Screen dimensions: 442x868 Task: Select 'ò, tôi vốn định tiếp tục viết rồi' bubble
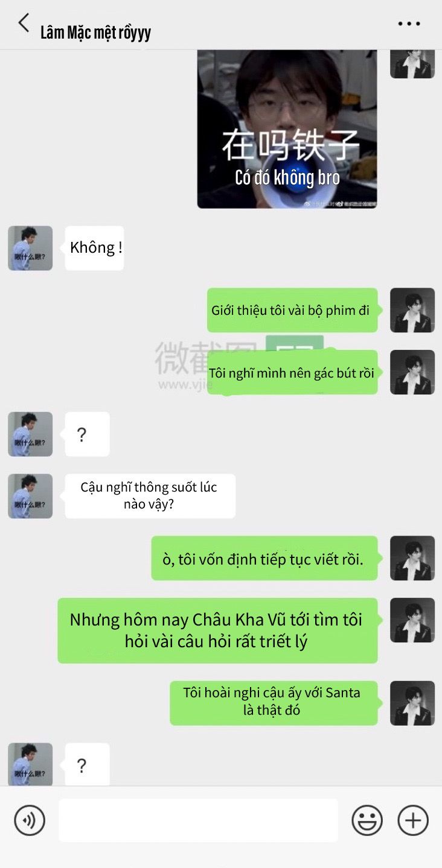(x=264, y=559)
